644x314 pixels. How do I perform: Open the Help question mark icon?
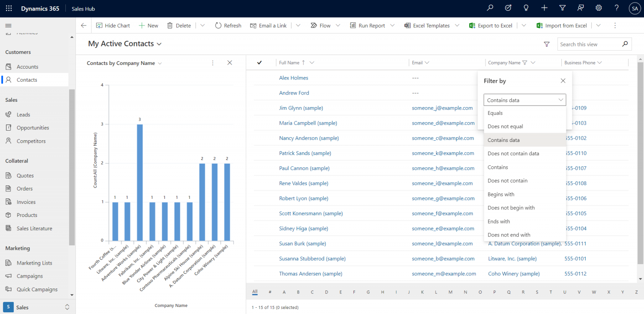617,8
